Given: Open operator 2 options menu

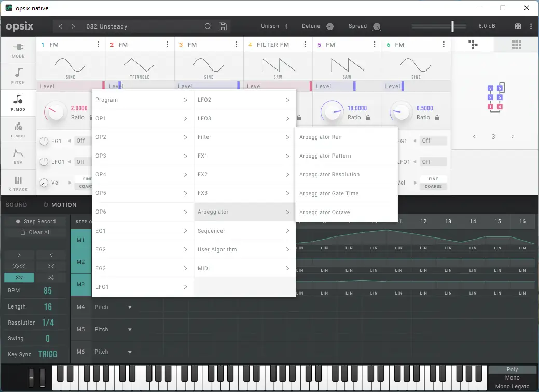Looking at the screenshot, I should 167,44.
